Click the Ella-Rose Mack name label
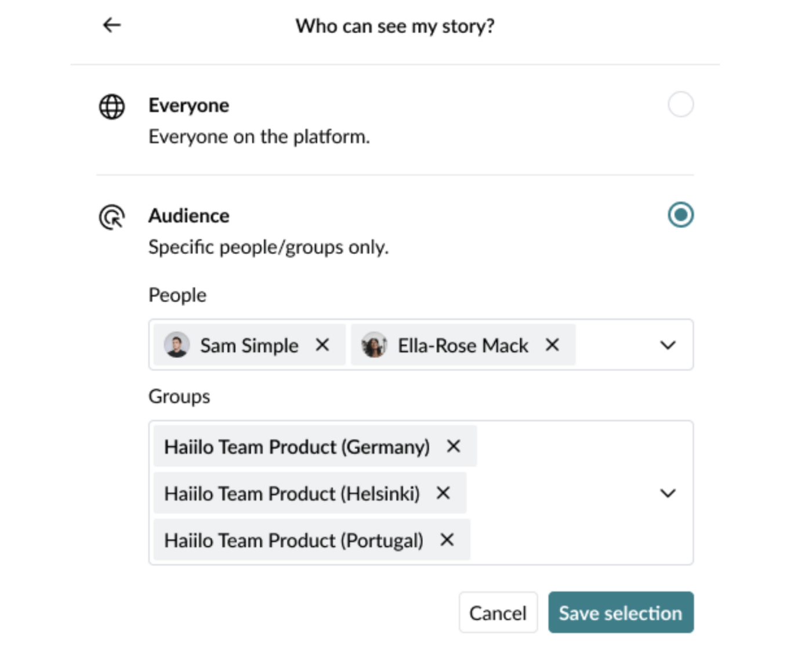Screen dimensions: 812x652 coord(463,346)
